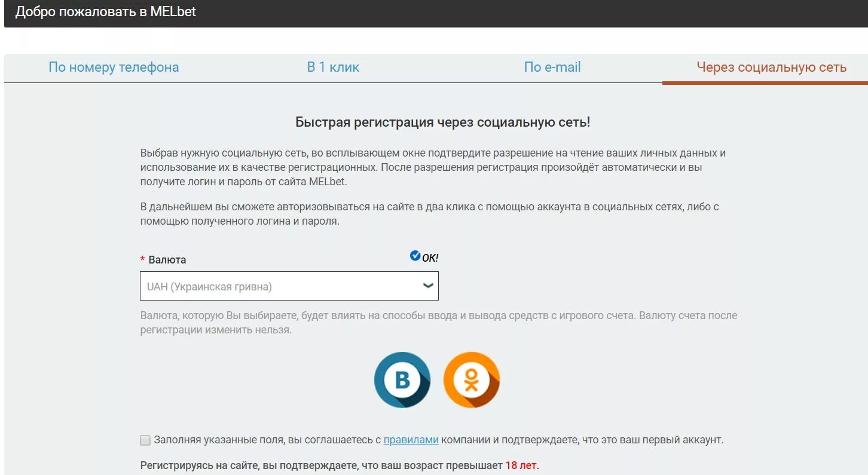Switch to the 'В 1 клик' tab
The height and width of the screenshot is (475, 868).
point(333,68)
